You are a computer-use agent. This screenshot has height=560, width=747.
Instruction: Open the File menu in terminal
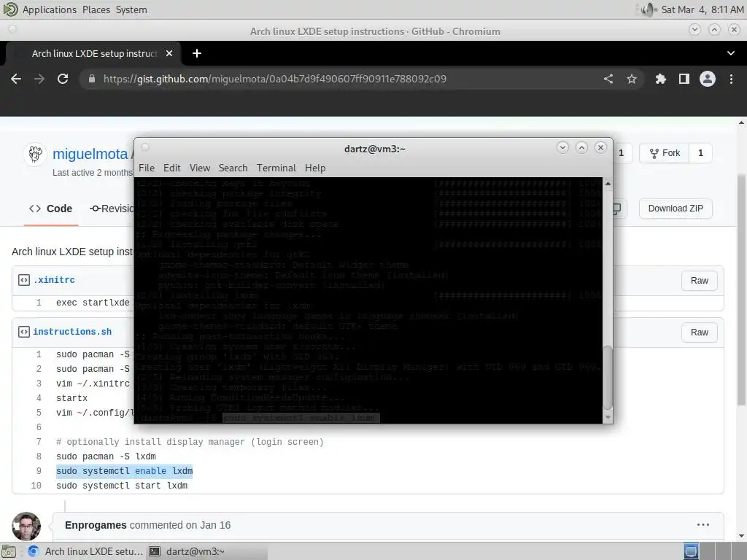147,168
